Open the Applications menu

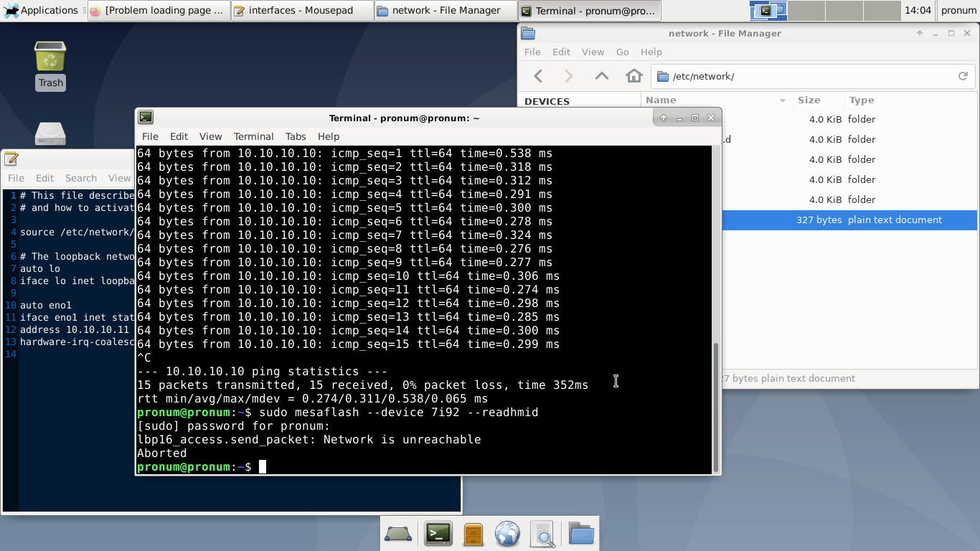(x=41, y=10)
